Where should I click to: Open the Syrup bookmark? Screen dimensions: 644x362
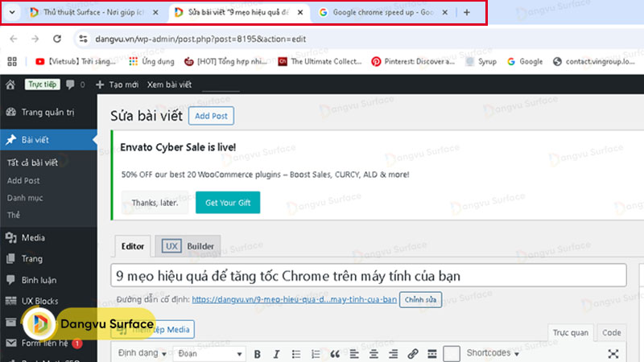[481, 62]
